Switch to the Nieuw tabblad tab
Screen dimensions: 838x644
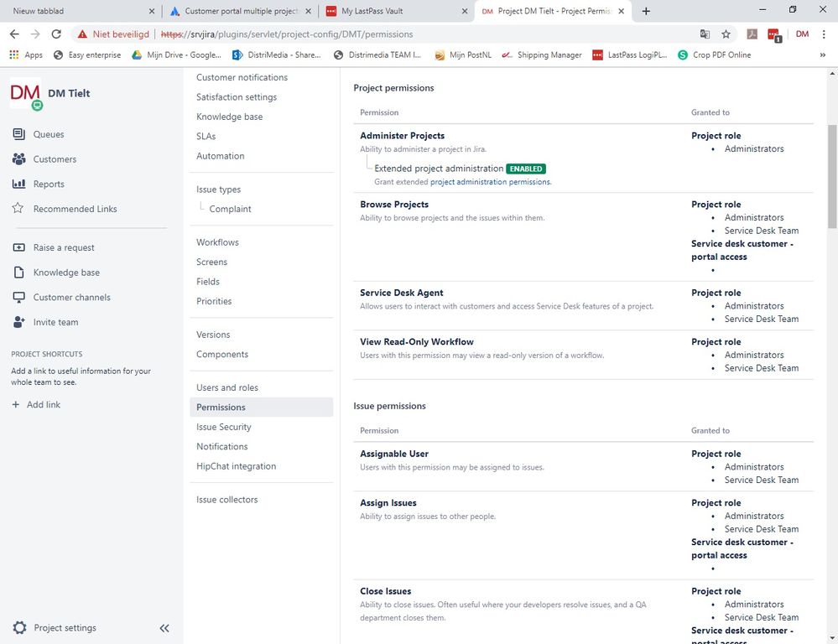pyautogui.click(x=79, y=11)
